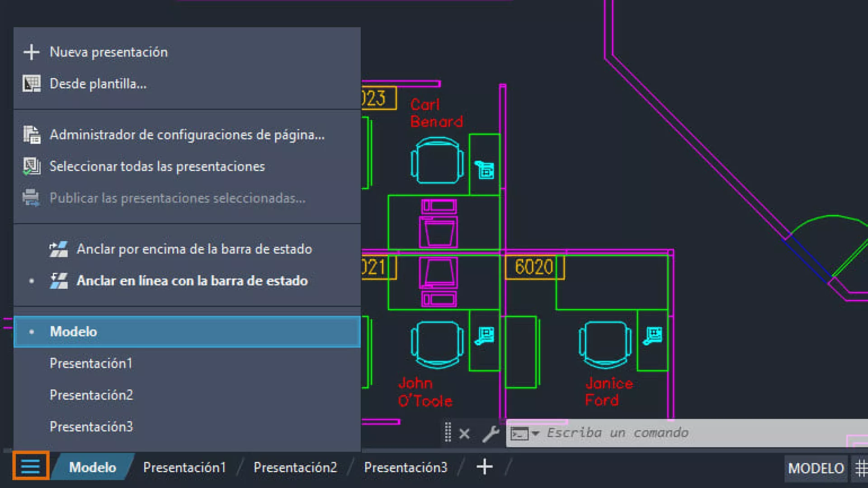Click the layout tabs hamburger menu icon

30,466
